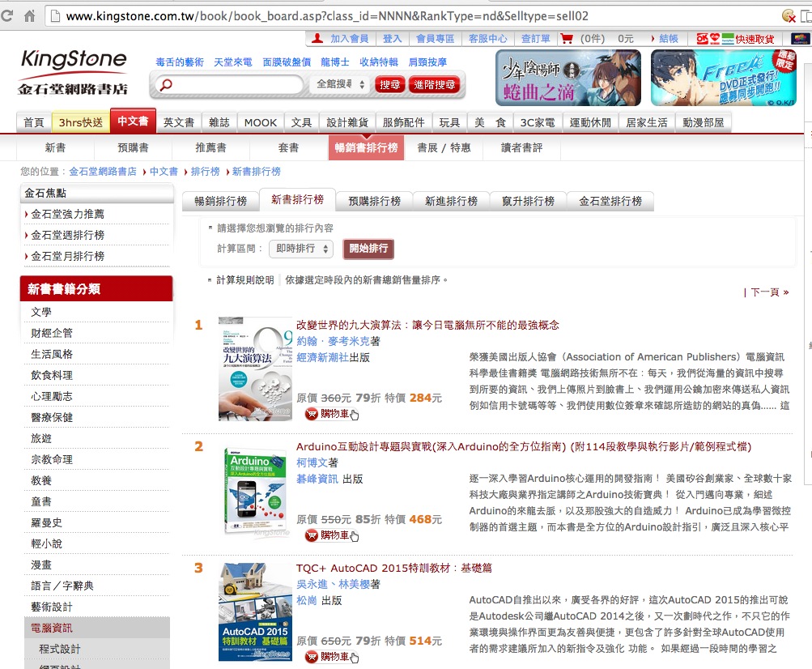The width and height of the screenshot is (812, 669).
Task: Click the 毒舌的藝術 keyword link
Action: (x=180, y=62)
